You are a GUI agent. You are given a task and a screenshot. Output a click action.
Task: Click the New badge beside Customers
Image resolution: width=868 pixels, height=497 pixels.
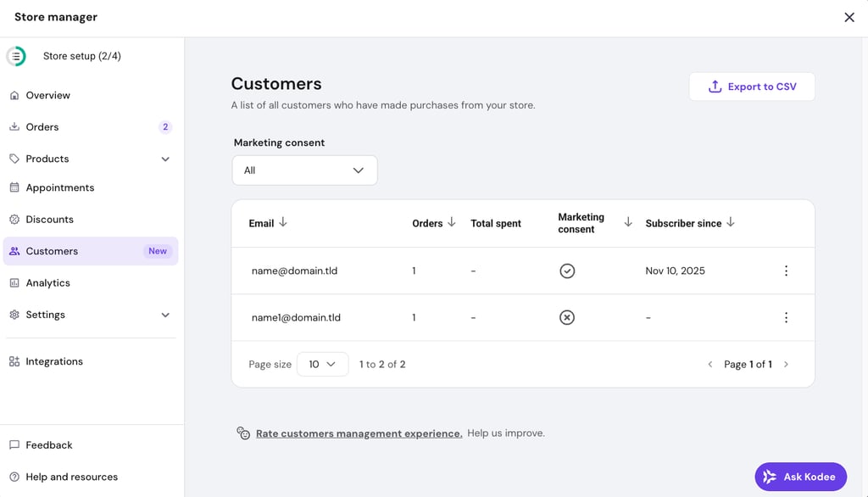(x=157, y=251)
